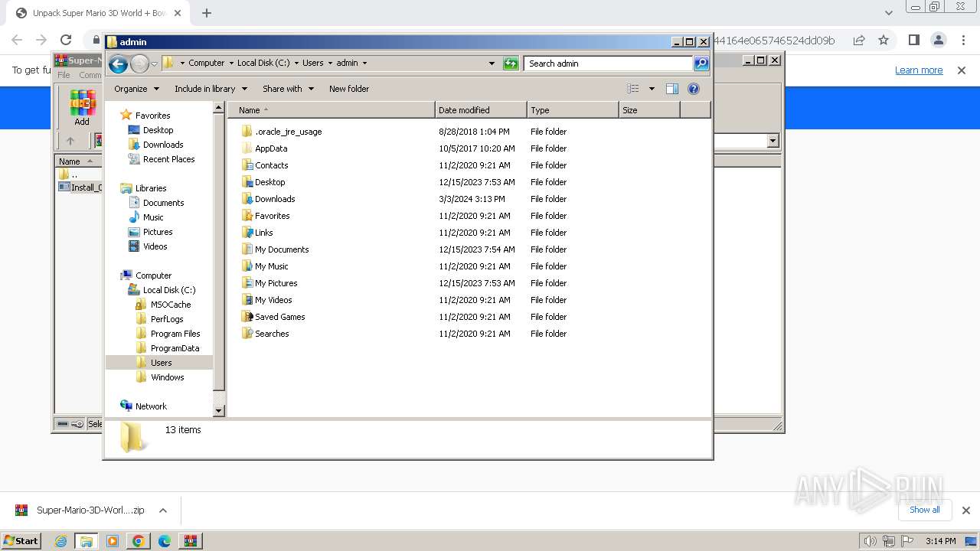
Task: Toggle the preview pane icon
Action: [x=672, y=89]
